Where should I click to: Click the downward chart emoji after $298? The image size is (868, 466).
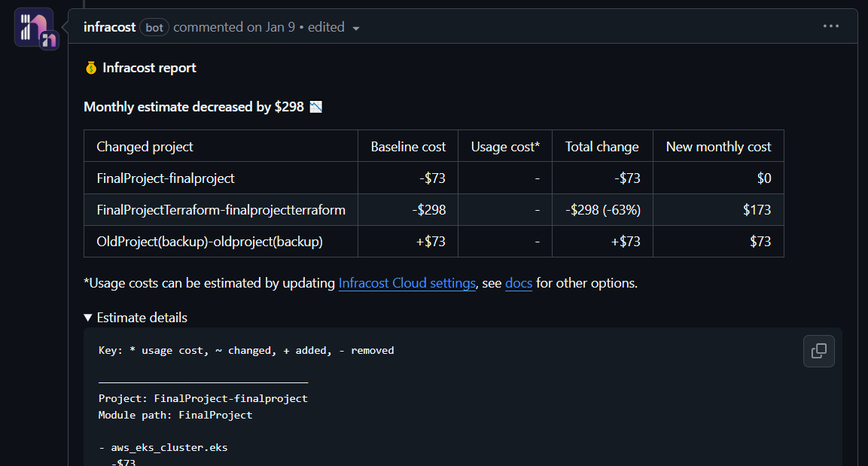click(x=316, y=107)
